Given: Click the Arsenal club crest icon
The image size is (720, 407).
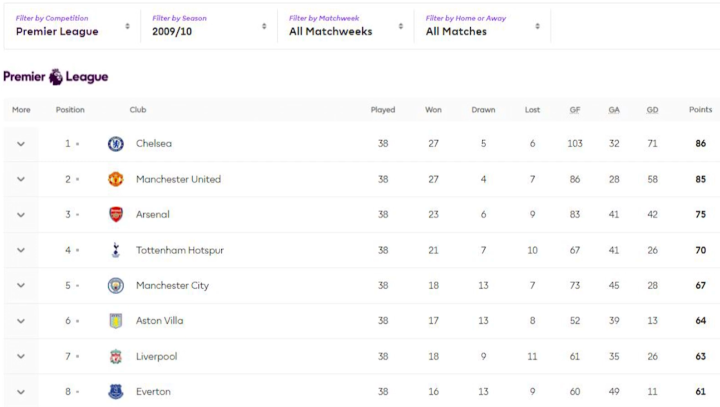Looking at the screenshot, I should tap(116, 215).
